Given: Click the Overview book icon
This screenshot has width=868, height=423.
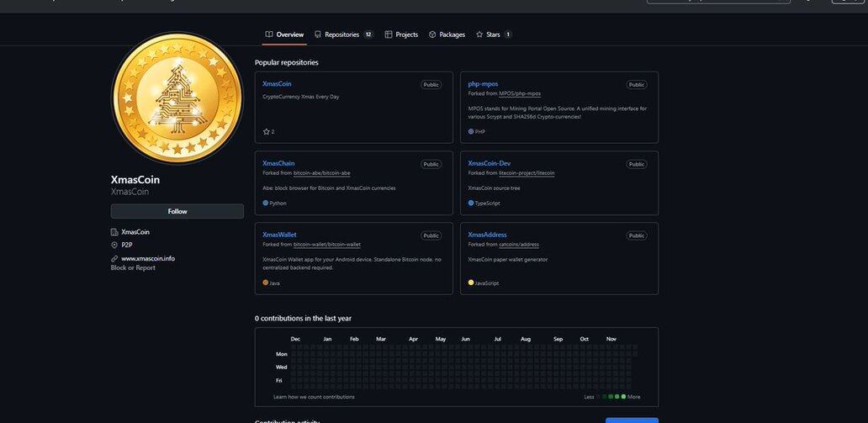Looking at the screenshot, I should (269, 34).
